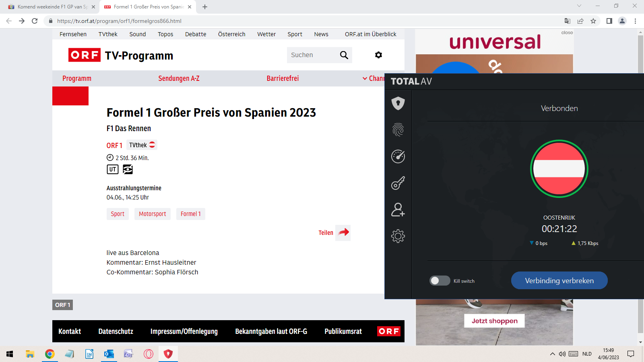
Task: Expand the Channel dropdown chevron
Action: pos(365,79)
